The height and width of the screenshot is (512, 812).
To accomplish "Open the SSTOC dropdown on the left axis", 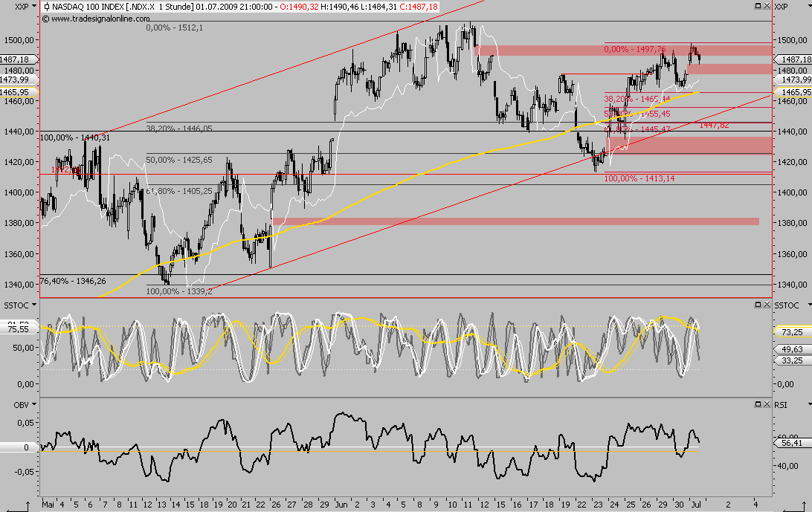I will click(x=34, y=305).
